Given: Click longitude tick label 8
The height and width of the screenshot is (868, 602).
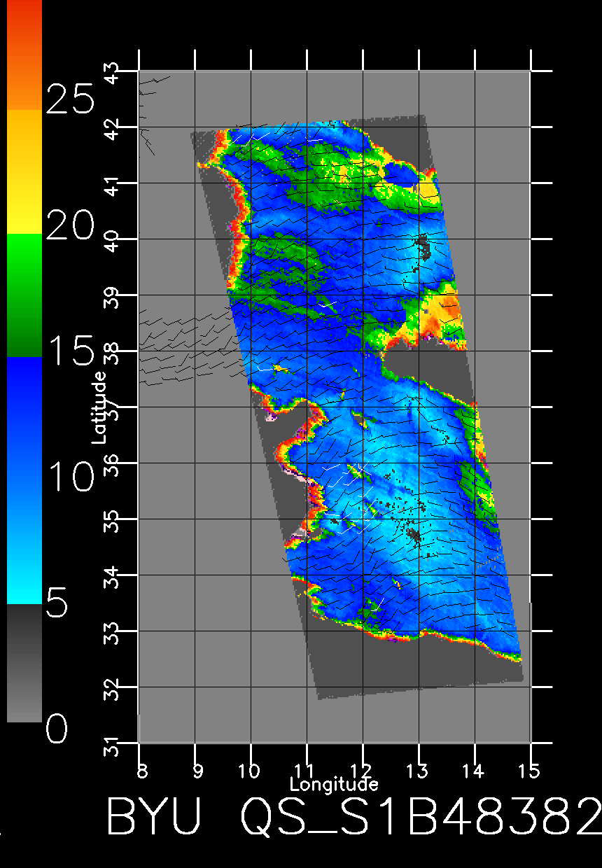Looking at the screenshot, I should pos(143,771).
